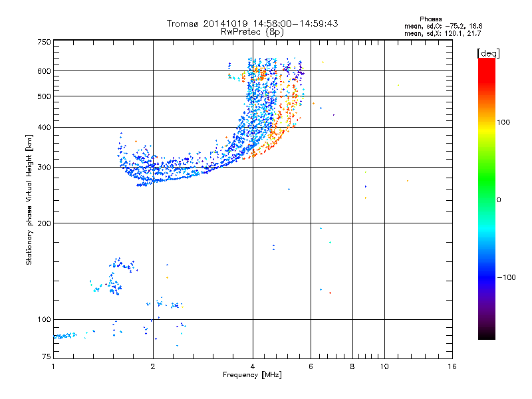Click the colorbar tick label '-100'
Image resolution: width=532 pixels, height=399 pixels.
506,277
